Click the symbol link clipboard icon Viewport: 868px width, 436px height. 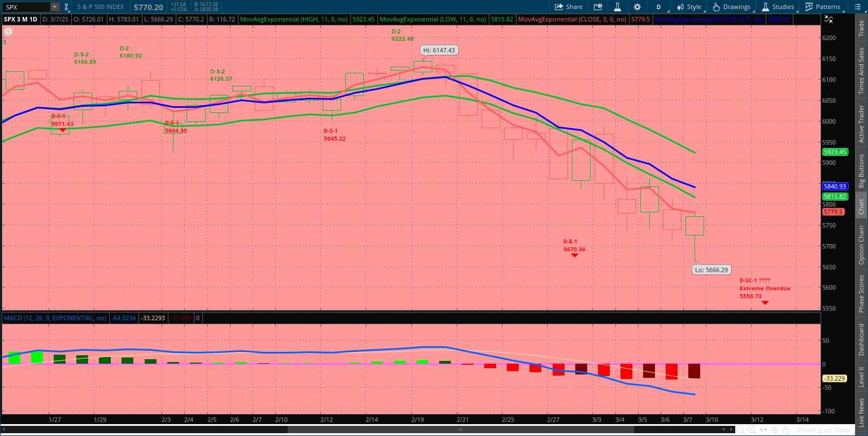point(67,7)
